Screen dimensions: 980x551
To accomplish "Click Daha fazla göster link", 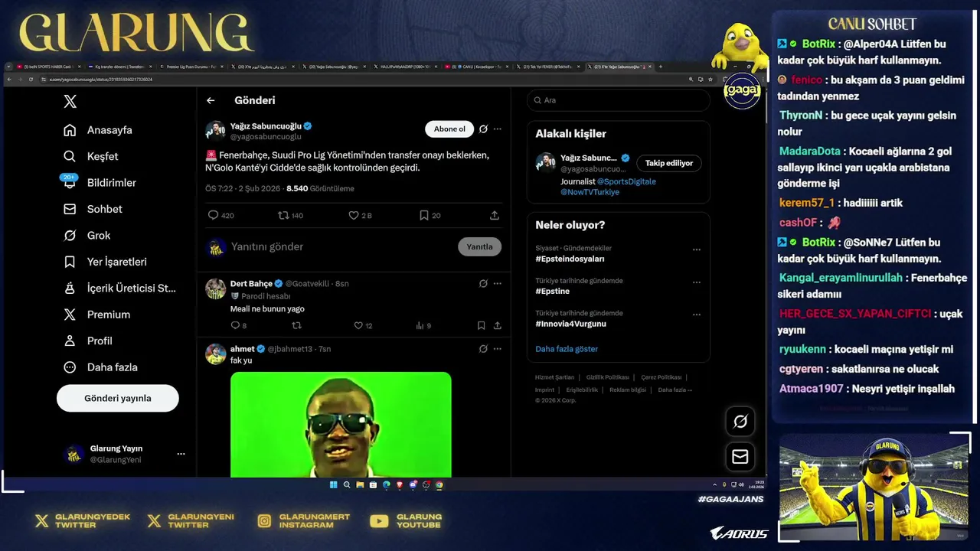I will [567, 349].
